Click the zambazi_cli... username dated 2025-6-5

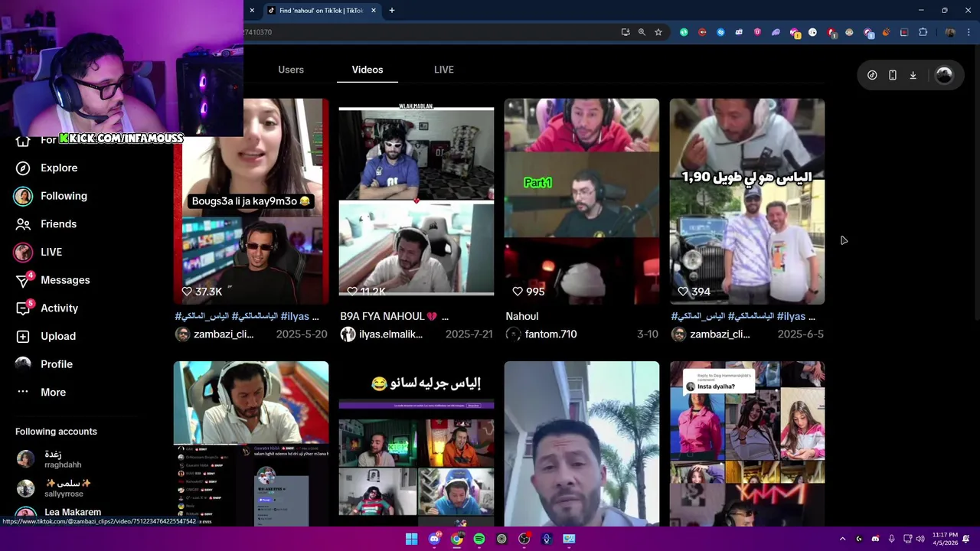(720, 334)
